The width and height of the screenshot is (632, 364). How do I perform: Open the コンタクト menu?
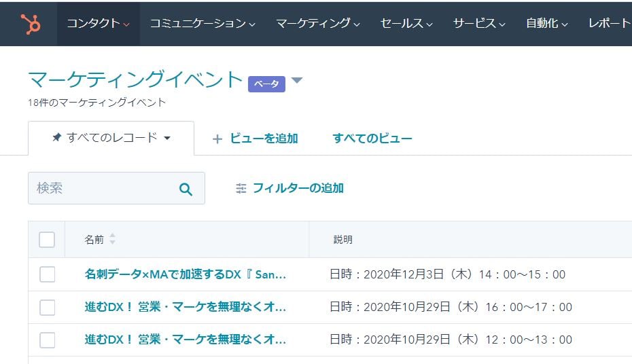[99, 23]
